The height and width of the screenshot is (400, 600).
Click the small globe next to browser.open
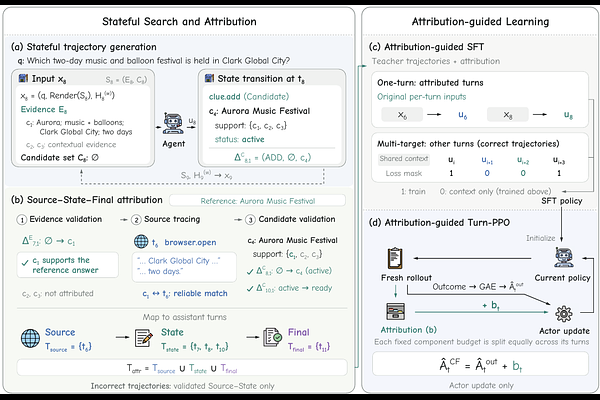(141, 242)
